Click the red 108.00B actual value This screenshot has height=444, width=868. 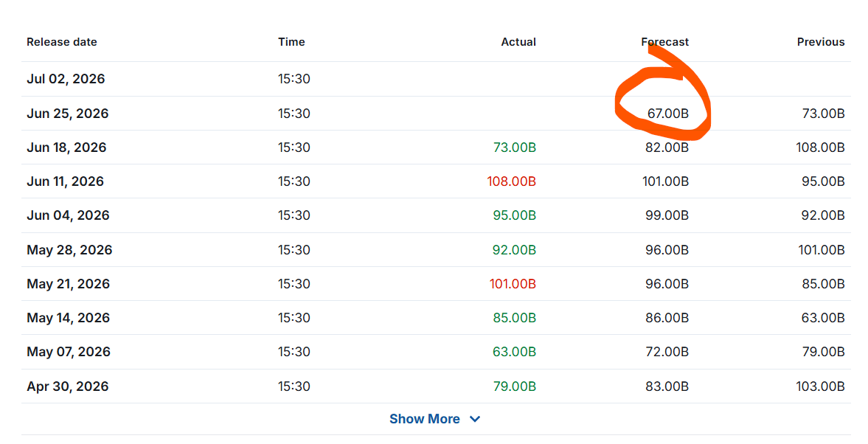[511, 181]
